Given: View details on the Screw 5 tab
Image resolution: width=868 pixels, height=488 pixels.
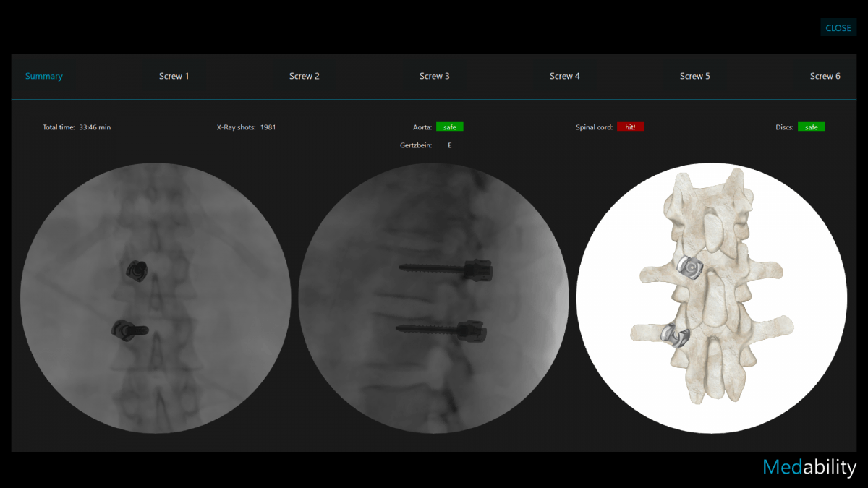Looking at the screenshot, I should (x=694, y=76).
